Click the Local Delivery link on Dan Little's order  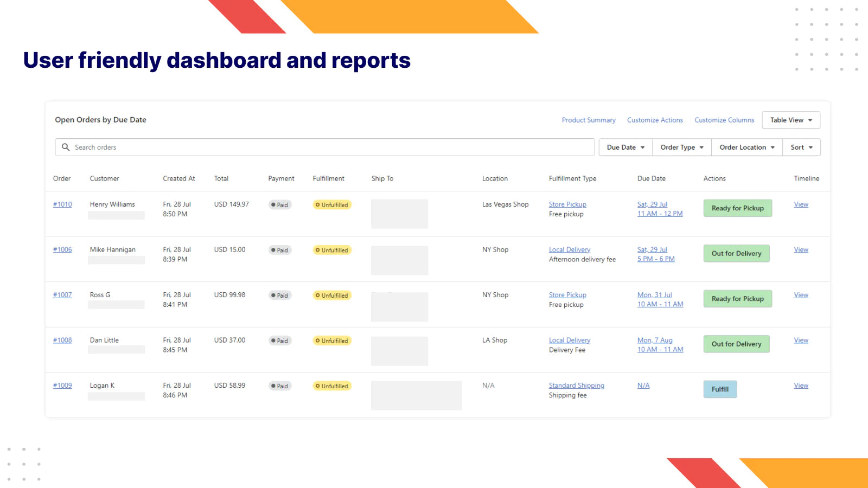point(569,340)
